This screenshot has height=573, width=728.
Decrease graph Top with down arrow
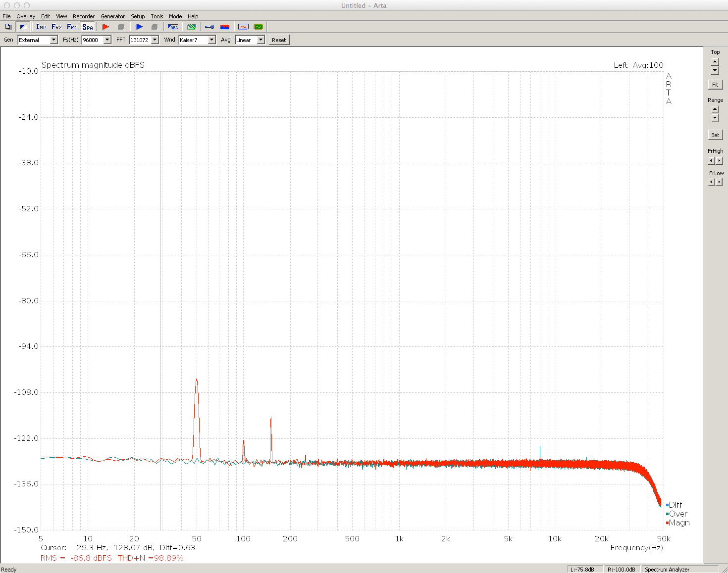point(715,70)
